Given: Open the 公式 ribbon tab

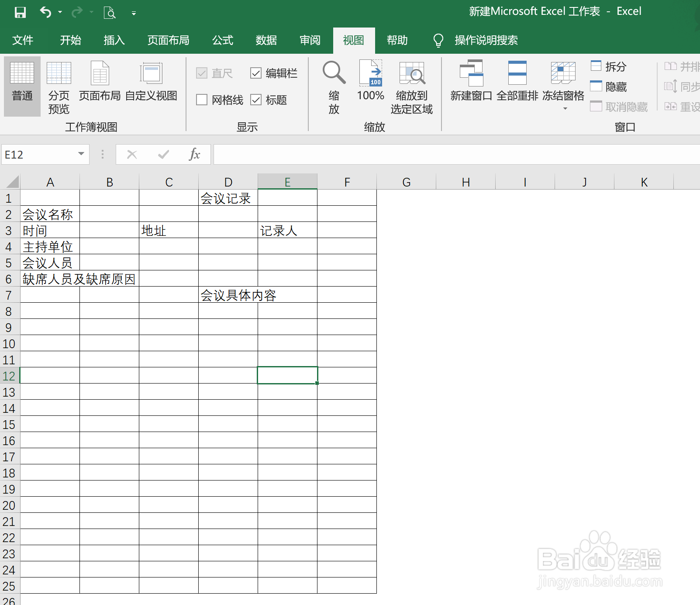Looking at the screenshot, I should pos(222,40).
